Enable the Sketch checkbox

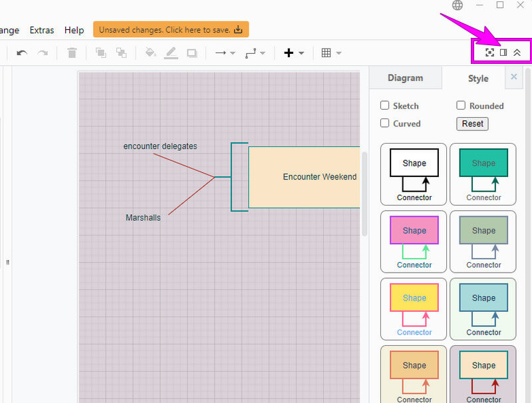point(384,105)
